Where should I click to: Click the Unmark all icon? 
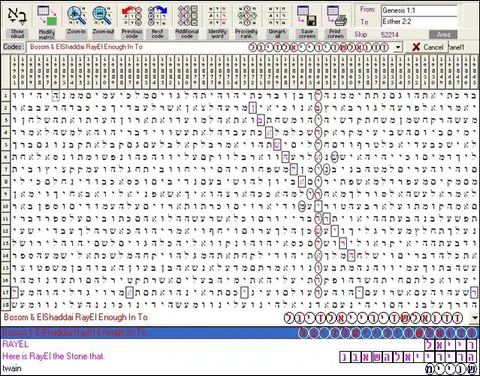point(277,16)
